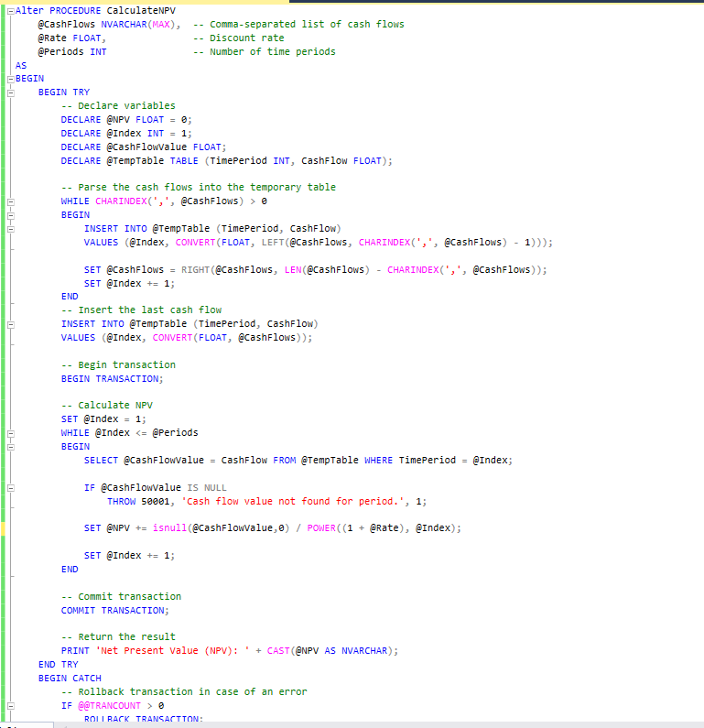704x728 pixels.
Task: Click the DECLARE @NPV FLOAT line
Action: point(125,120)
